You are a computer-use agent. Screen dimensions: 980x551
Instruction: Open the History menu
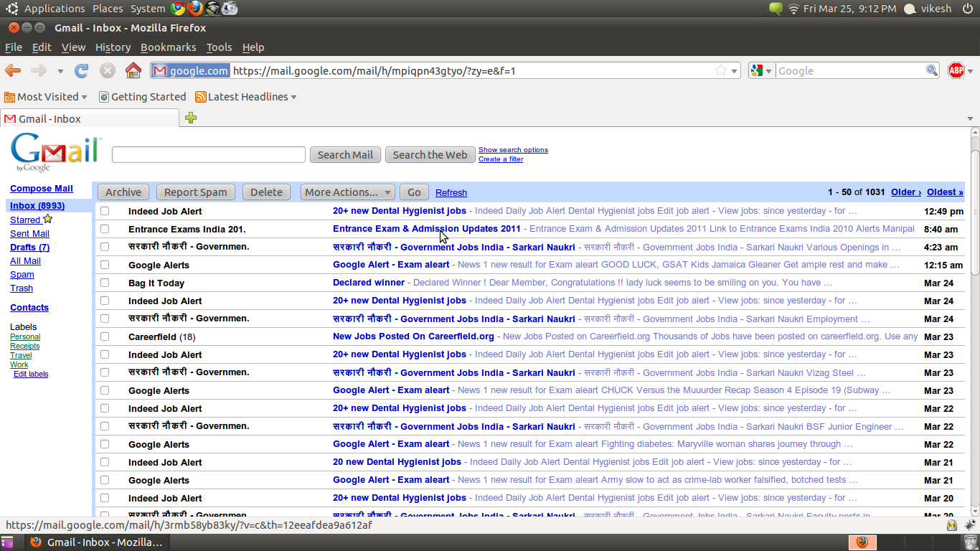pyautogui.click(x=113, y=47)
